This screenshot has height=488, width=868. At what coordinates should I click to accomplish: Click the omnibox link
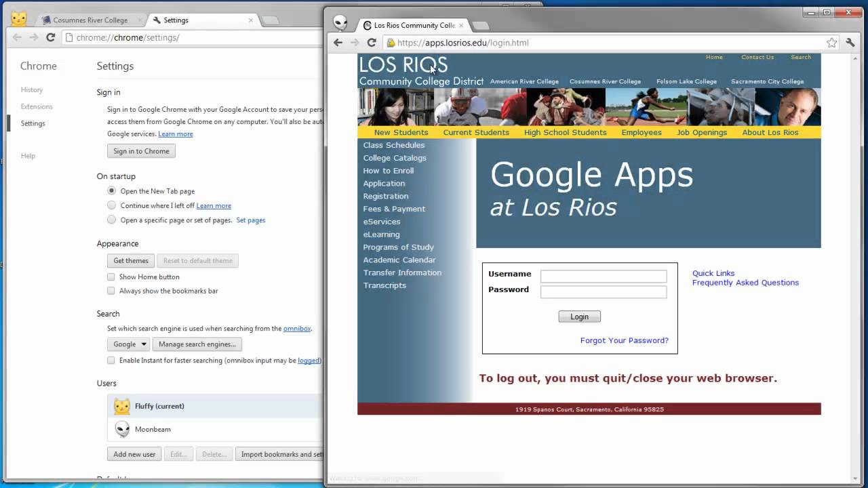pyautogui.click(x=297, y=329)
